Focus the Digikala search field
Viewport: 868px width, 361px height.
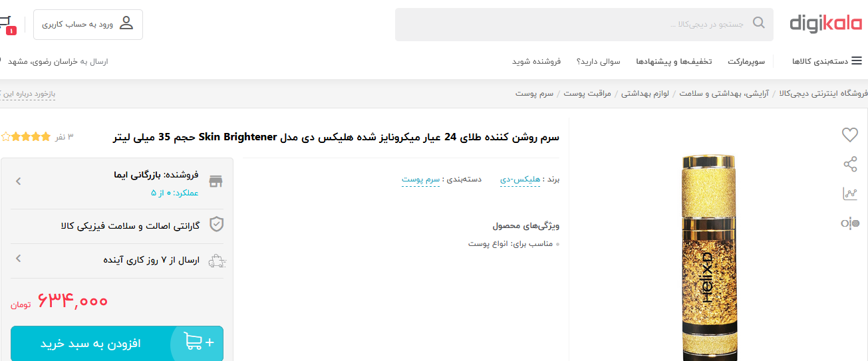(584, 25)
